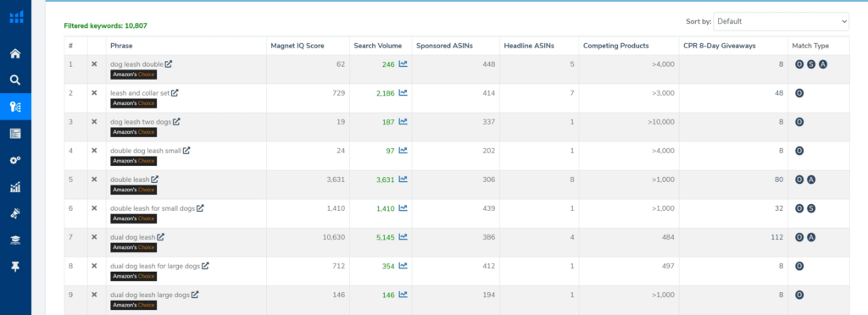The width and height of the screenshot is (868, 315).
Task: Open the rocket launch icon in the sidebar
Action: (x=15, y=214)
